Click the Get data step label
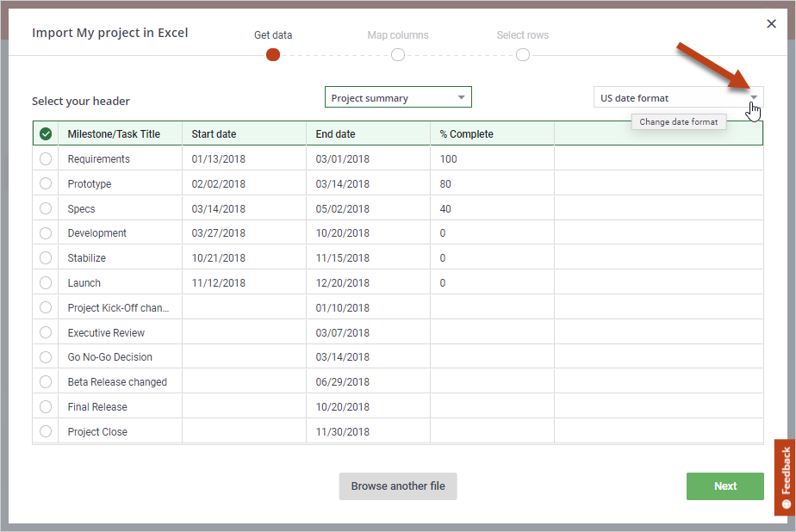796x532 pixels. coord(273,34)
